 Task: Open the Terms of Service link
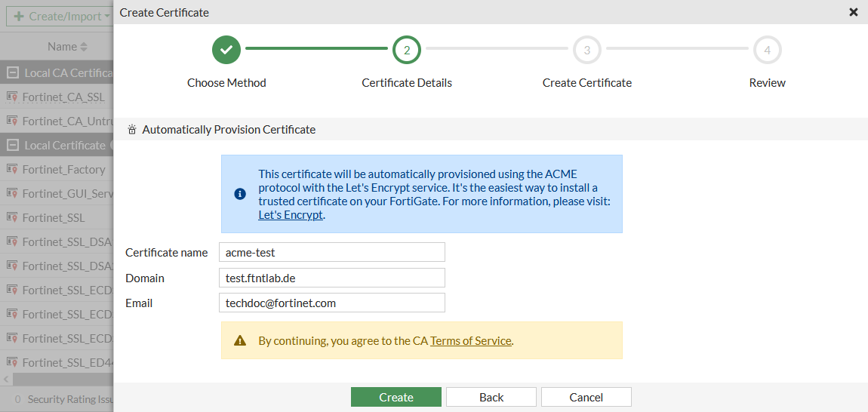[x=470, y=341]
